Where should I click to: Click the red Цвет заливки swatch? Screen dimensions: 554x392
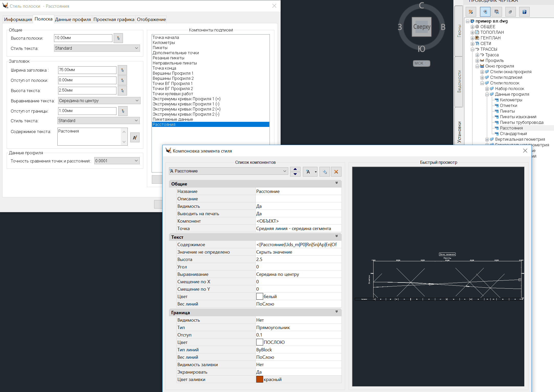[x=259, y=379]
